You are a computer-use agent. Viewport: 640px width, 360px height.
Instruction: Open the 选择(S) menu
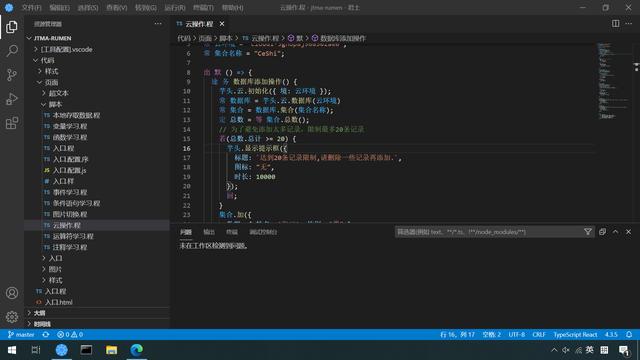click(88, 8)
